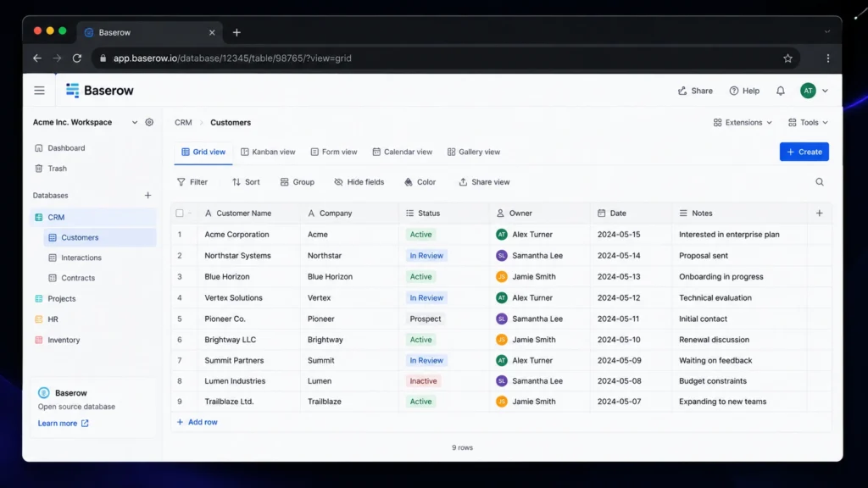Open the hamburger sidebar menu
868x488 pixels.
coord(39,90)
